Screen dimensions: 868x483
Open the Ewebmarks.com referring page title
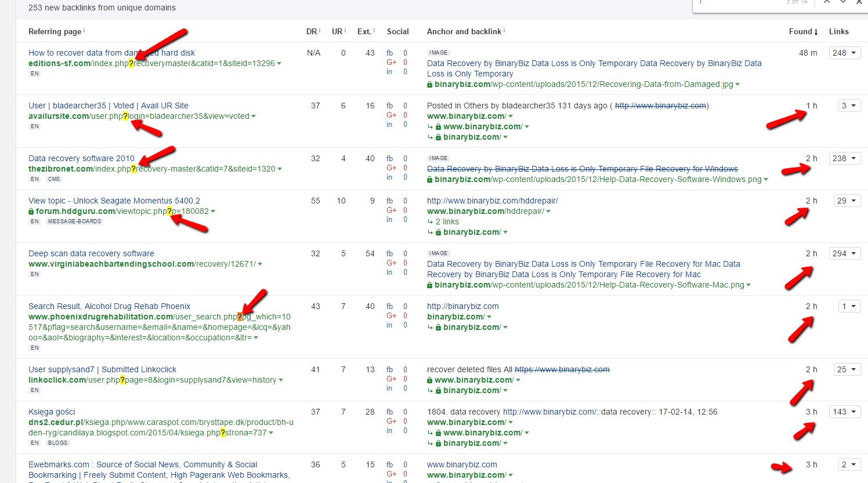point(159,470)
